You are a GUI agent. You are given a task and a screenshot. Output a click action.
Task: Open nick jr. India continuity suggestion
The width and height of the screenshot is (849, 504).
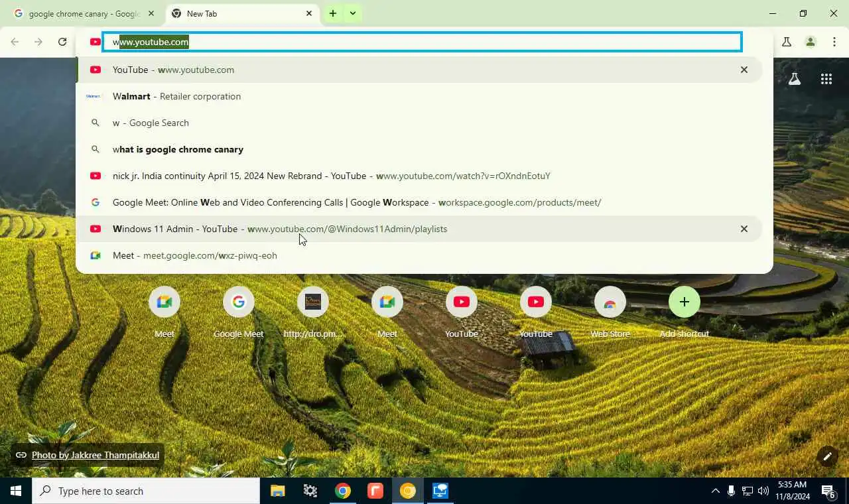(419, 176)
